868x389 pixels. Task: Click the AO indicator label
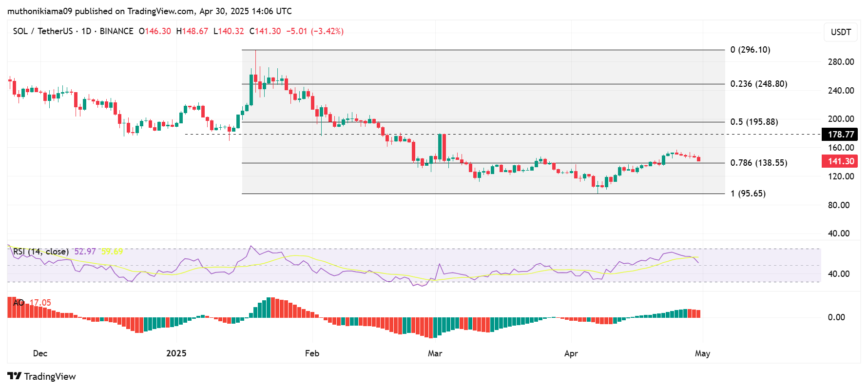click(19, 303)
